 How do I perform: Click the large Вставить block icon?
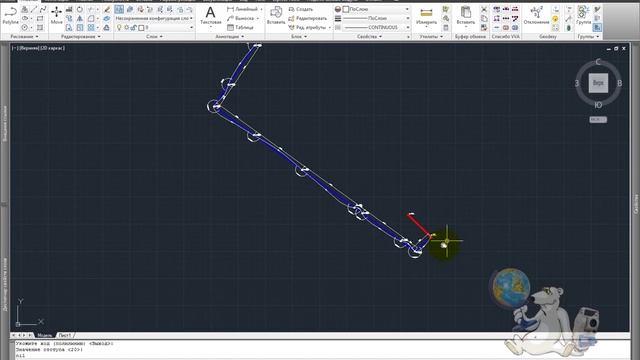(x=276, y=16)
